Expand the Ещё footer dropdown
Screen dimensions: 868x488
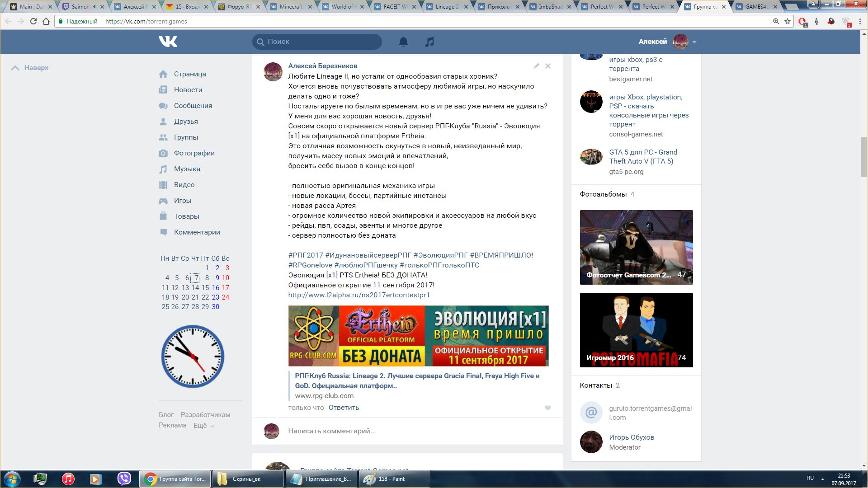pyautogui.click(x=204, y=426)
